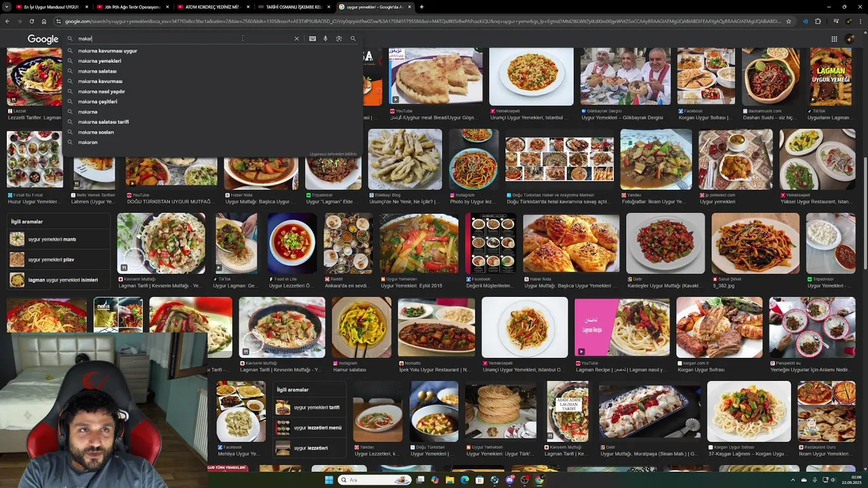This screenshot has width=868, height=488.
Task: View site information in the address bar
Action: click(x=60, y=21)
